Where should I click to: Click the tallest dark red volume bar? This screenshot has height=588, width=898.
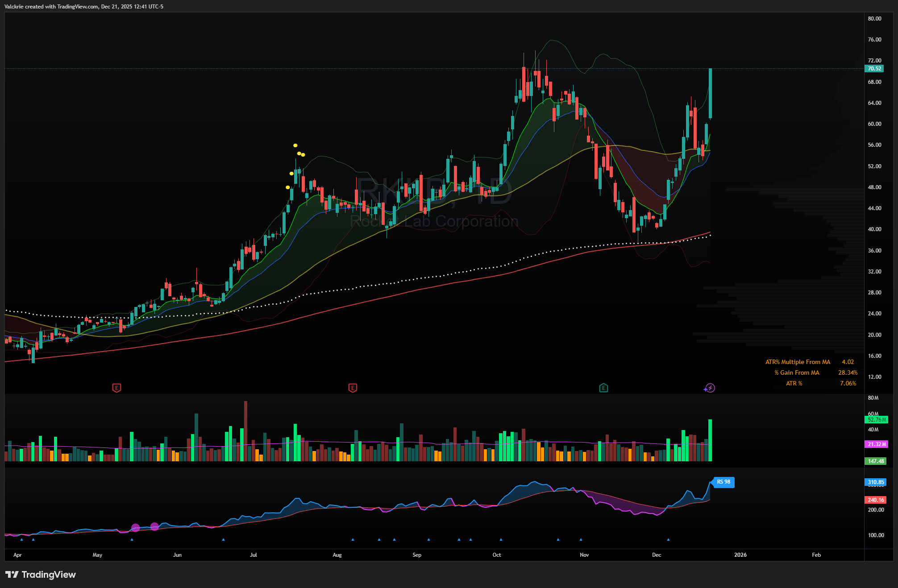click(x=245, y=431)
